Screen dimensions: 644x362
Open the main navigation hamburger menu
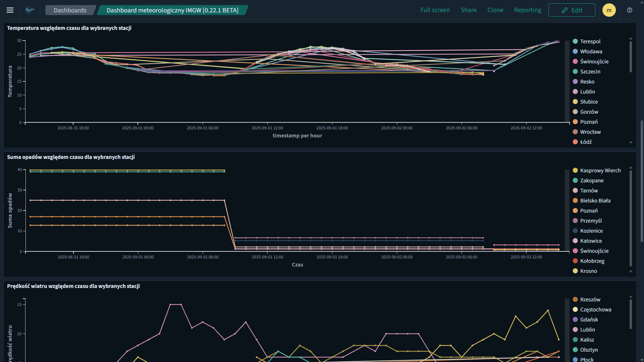tap(10, 10)
